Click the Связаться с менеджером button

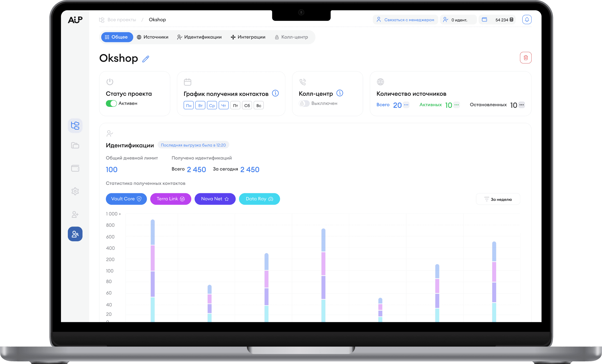[x=406, y=20]
